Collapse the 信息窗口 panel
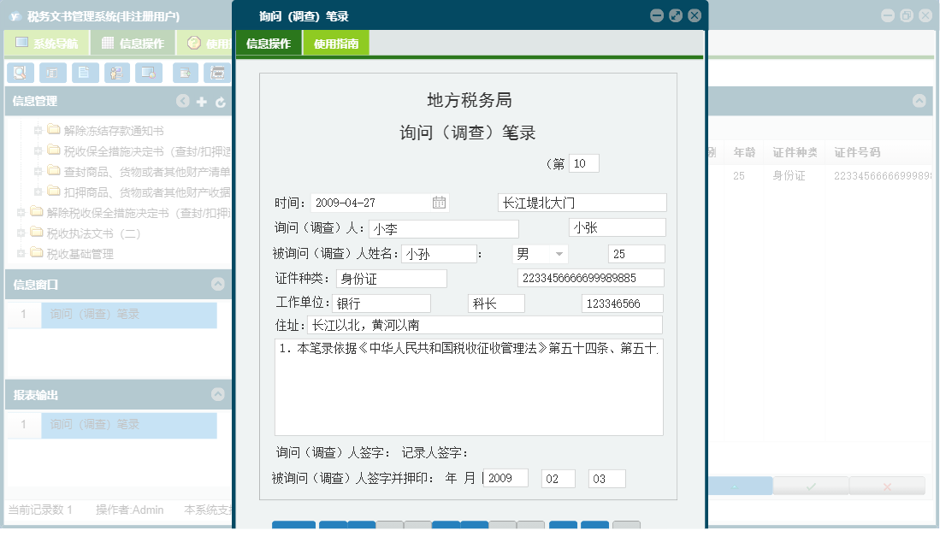The width and height of the screenshot is (940, 560). point(217,286)
